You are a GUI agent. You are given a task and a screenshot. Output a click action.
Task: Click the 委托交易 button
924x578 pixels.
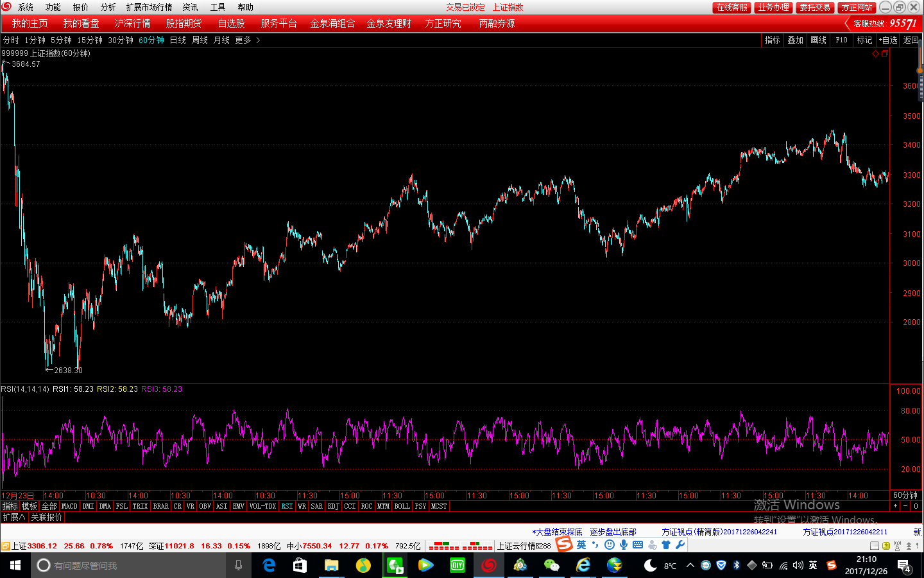point(815,7)
